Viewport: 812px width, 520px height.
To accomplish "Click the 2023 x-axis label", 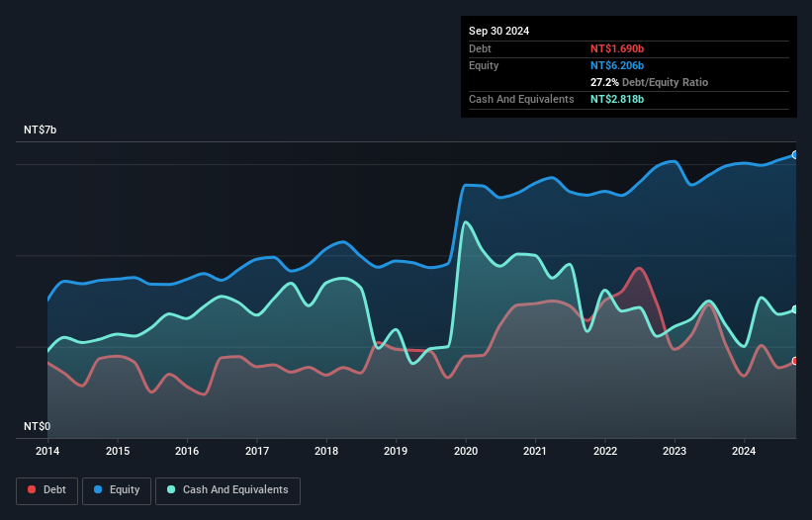I will pos(675,451).
